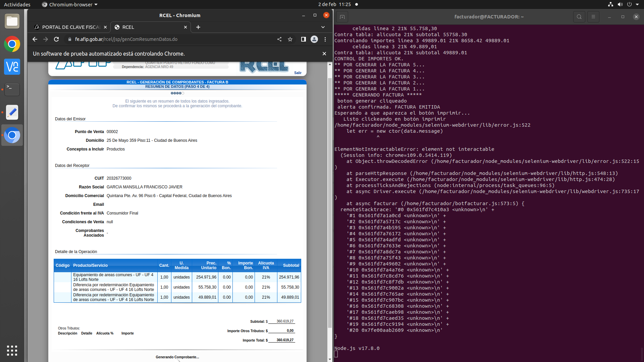This screenshot has width=644, height=362.
Task: Open VNC Viewer from the dock
Action: click(x=12, y=67)
